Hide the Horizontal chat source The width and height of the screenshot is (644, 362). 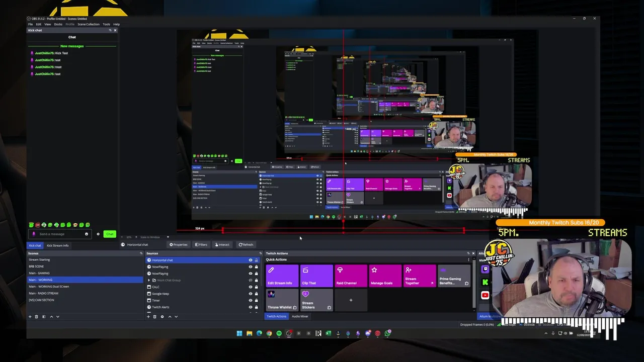pyautogui.click(x=250, y=260)
